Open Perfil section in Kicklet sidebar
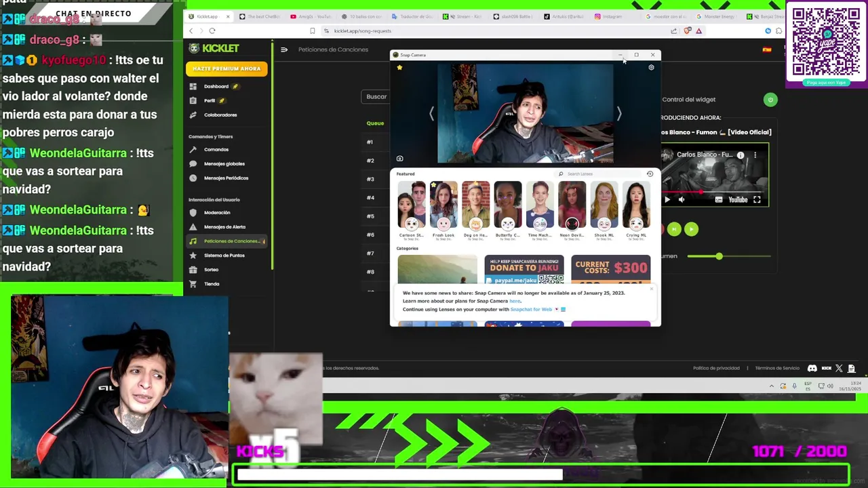 tap(210, 100)
